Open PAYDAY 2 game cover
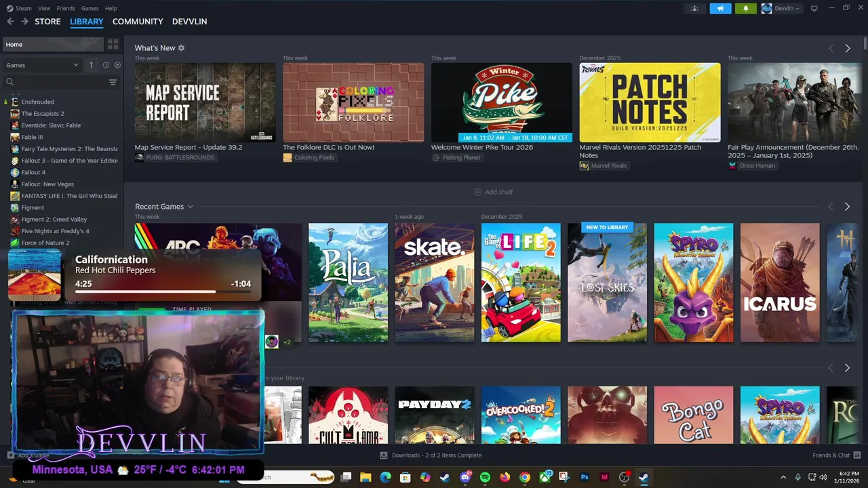Image resolution: width=868 pixels, height=488 pixels. coord(435,415)
